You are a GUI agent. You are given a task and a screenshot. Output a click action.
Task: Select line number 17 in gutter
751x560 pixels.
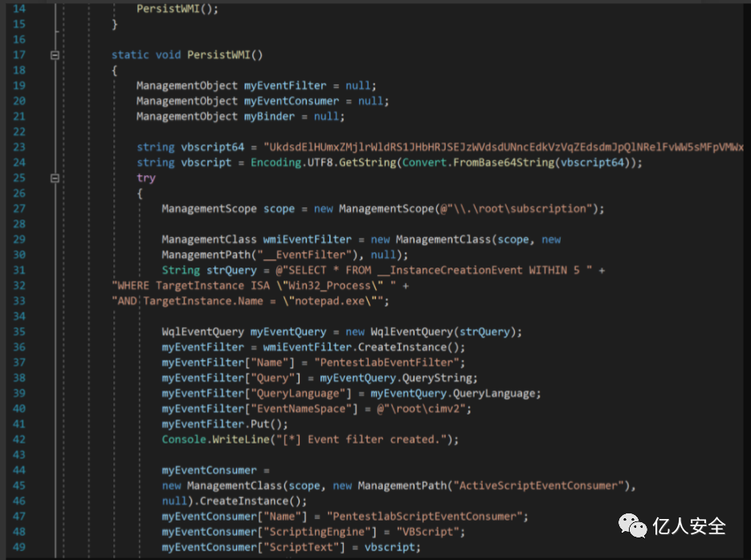point(19,55)
